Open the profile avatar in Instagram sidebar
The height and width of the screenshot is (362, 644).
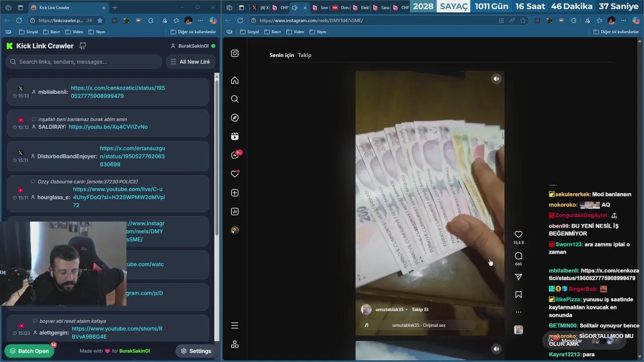point(234,230)
